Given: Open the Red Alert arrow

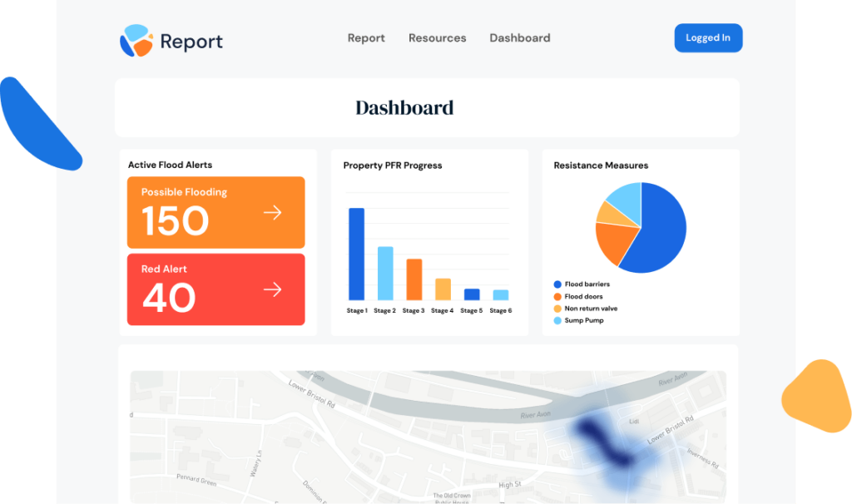Looking at the screenshot, I should coord(273,289).
